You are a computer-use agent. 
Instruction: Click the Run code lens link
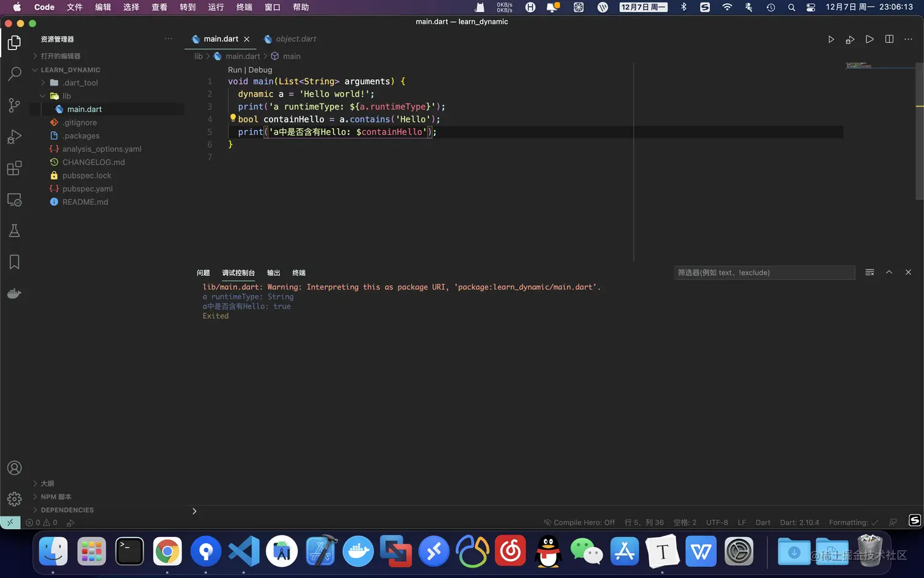click(x=235, y=70)
